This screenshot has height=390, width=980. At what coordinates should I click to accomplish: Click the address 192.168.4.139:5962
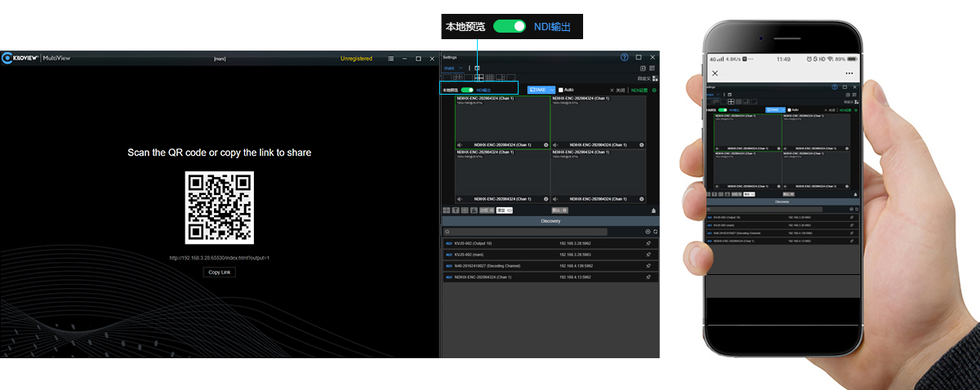pos(577,266)
